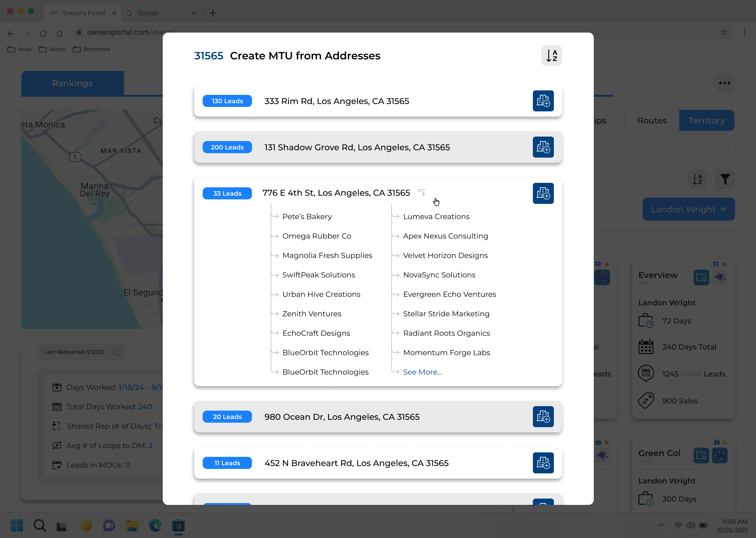756x538 pixels.
Task: Click the funnel filter icon
Action: [x=725, y=180]
